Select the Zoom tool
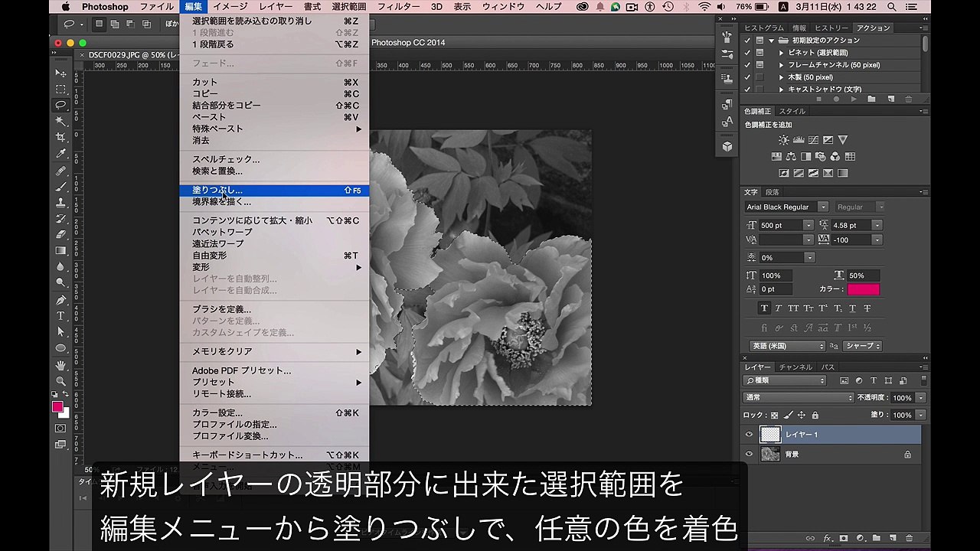Image resolution: width=980 pixels, height=551 pixels. click(x=60, y=381)
